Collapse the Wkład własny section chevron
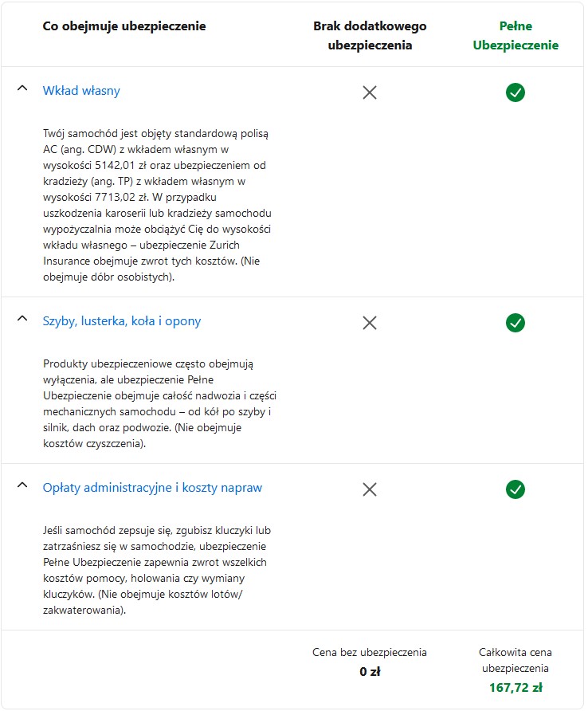The image size is (588, 711). 22,88
